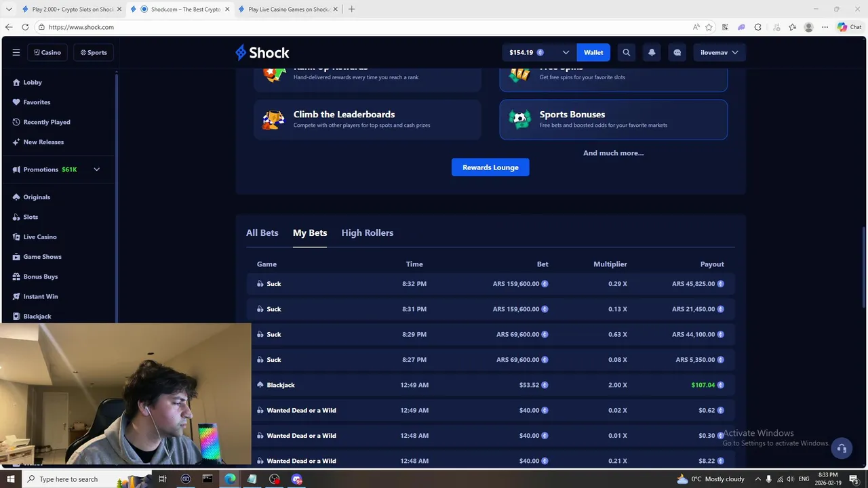
Task: Click the Lobby home icon
Action: [16, 82]
